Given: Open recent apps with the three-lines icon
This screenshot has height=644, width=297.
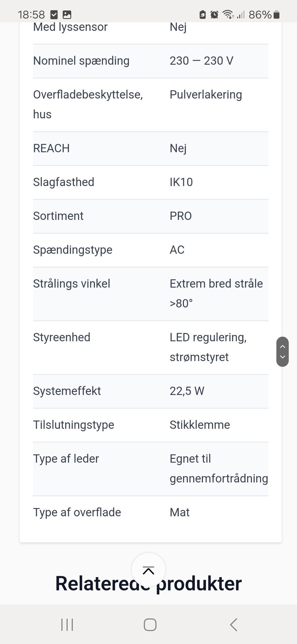Looking at the screenshot, I should click(67, 624).
